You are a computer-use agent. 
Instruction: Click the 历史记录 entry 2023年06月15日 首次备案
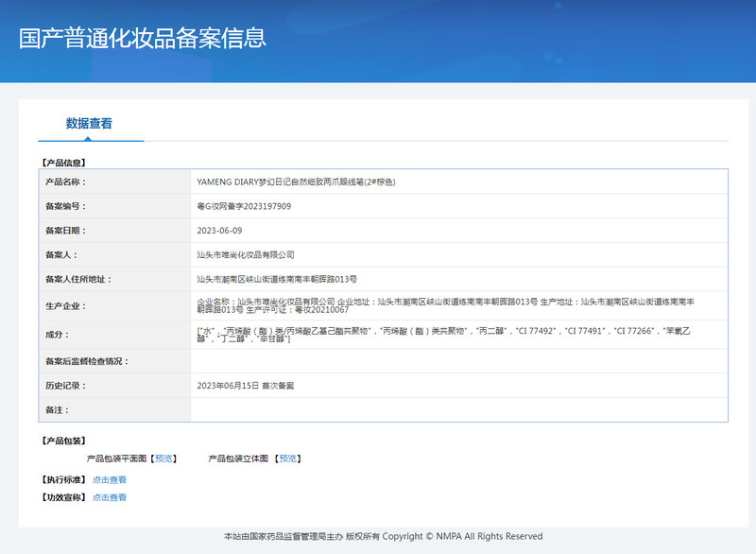[245, 386]
